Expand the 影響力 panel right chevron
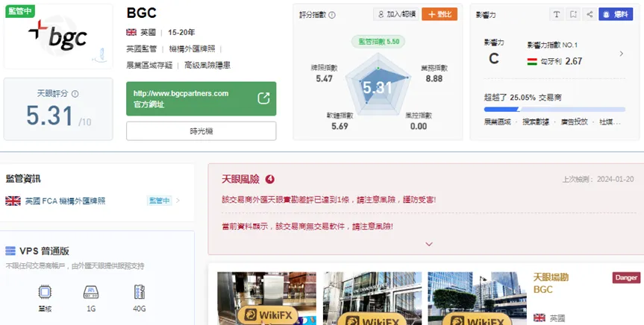This screenshot has width=644, height=325. (x=622, y=54)
